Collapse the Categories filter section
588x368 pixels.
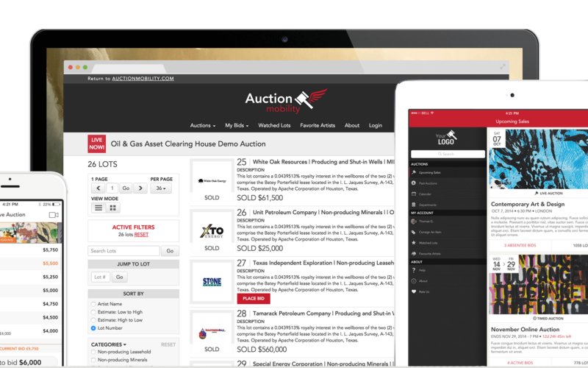click(108, 344)
